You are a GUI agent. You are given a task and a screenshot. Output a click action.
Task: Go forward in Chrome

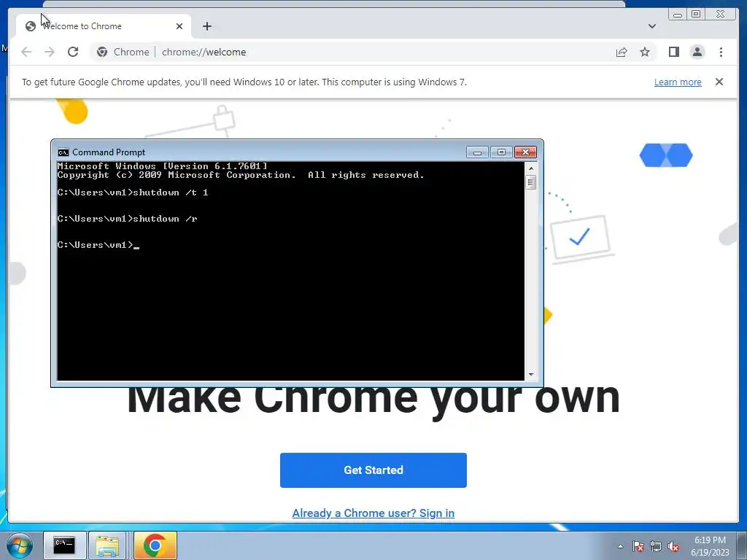point(50,52)
